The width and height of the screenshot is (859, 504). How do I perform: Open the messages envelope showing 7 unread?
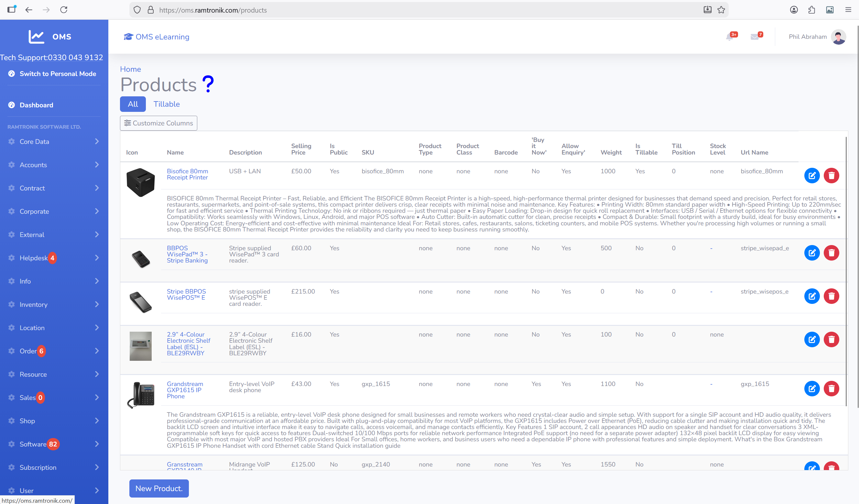pyautogui.click(x=755, y=37)
